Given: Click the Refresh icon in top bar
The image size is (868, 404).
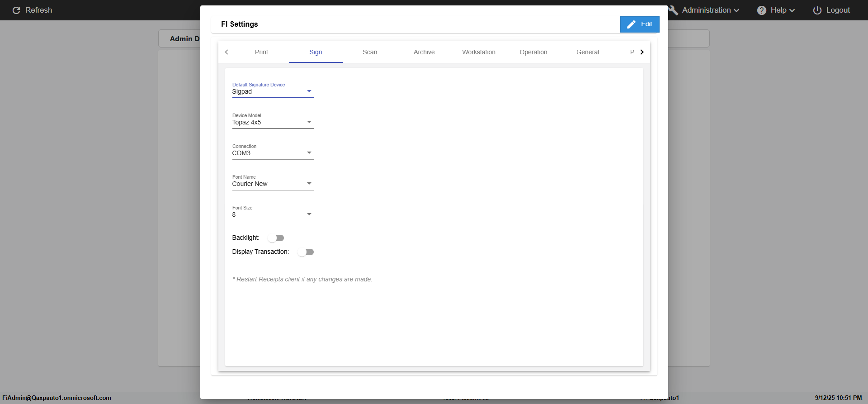Looking at the screenshot, I should click(16, 10).
